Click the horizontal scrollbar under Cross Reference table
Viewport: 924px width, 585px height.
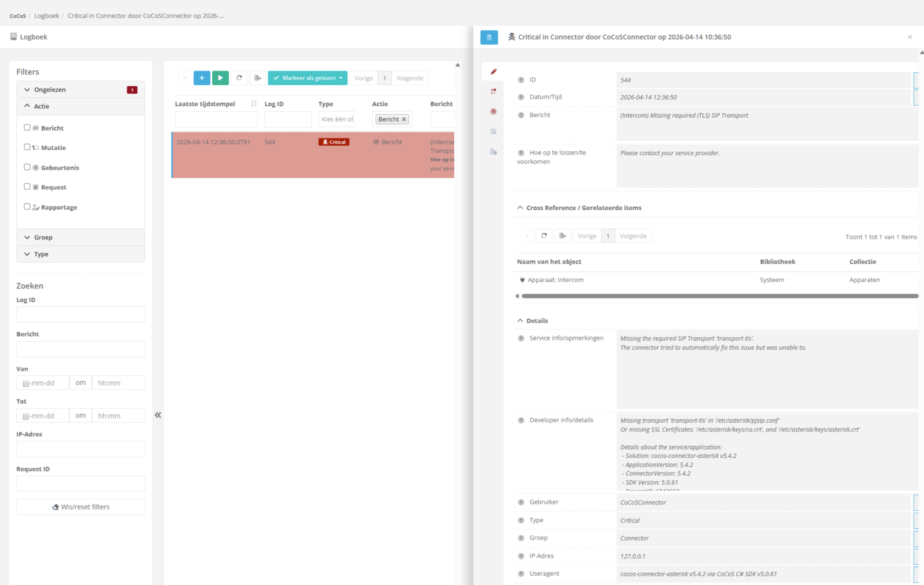[x=719, y=296]
